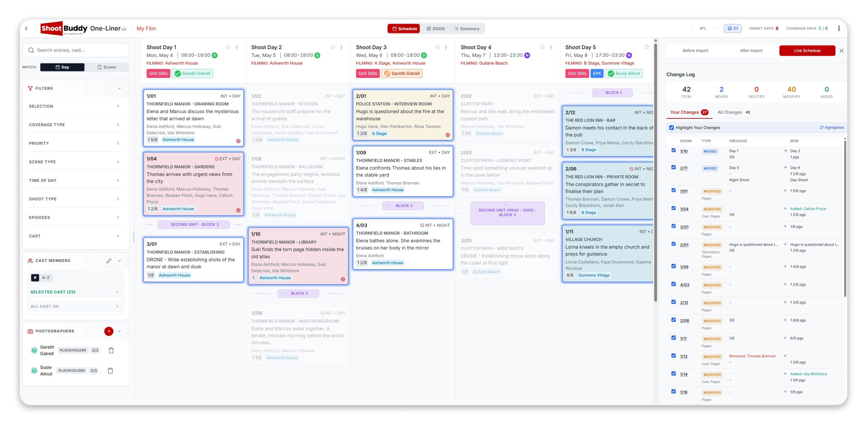This screenshot has height=425, width=868.
Task: Star Shoot Day 3
Action: [x=438, y=47]
